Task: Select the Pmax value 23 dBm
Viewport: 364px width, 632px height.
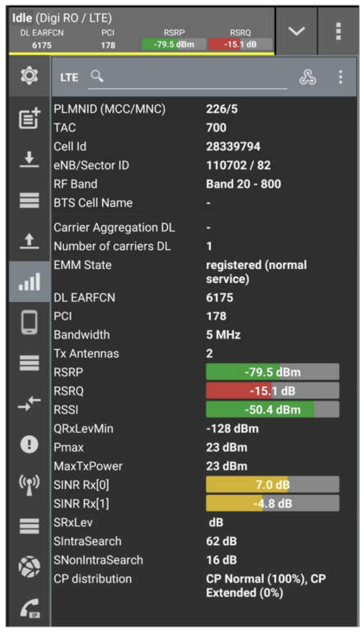Action: (x=226, y=448)
